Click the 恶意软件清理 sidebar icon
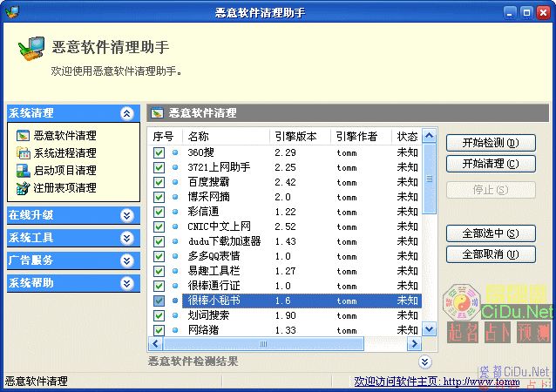 (x=23, y=135)
